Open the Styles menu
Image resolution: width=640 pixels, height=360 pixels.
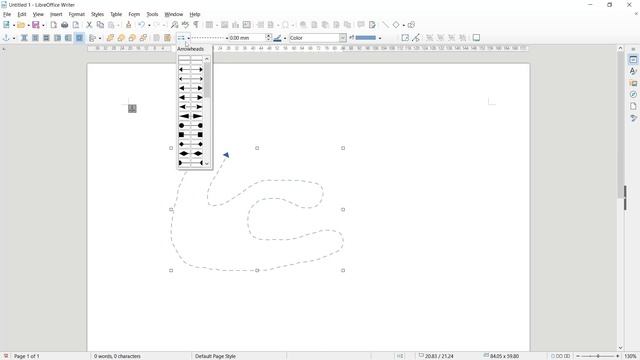point(97,14)
